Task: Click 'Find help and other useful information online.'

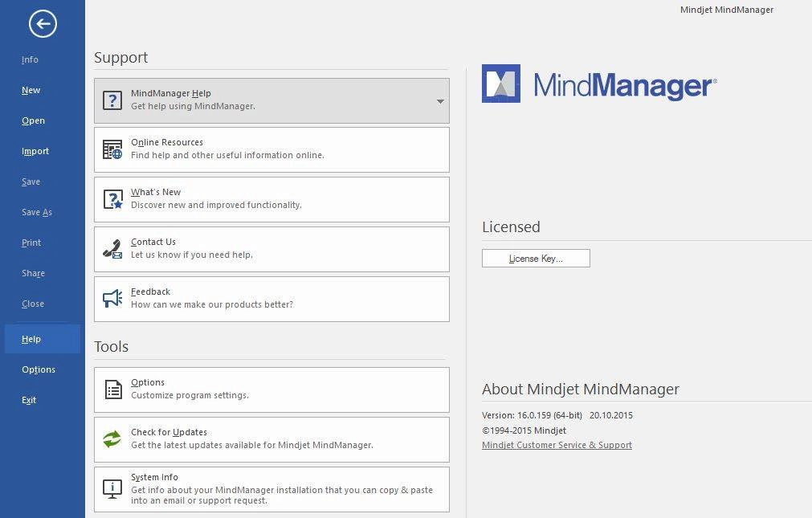Action: tap(227, 155)
